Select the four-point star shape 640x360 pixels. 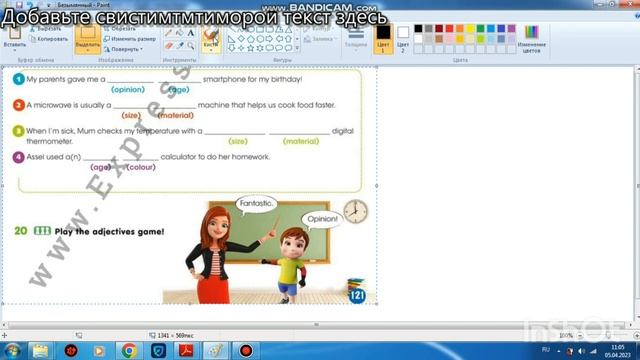click(241, 48)
